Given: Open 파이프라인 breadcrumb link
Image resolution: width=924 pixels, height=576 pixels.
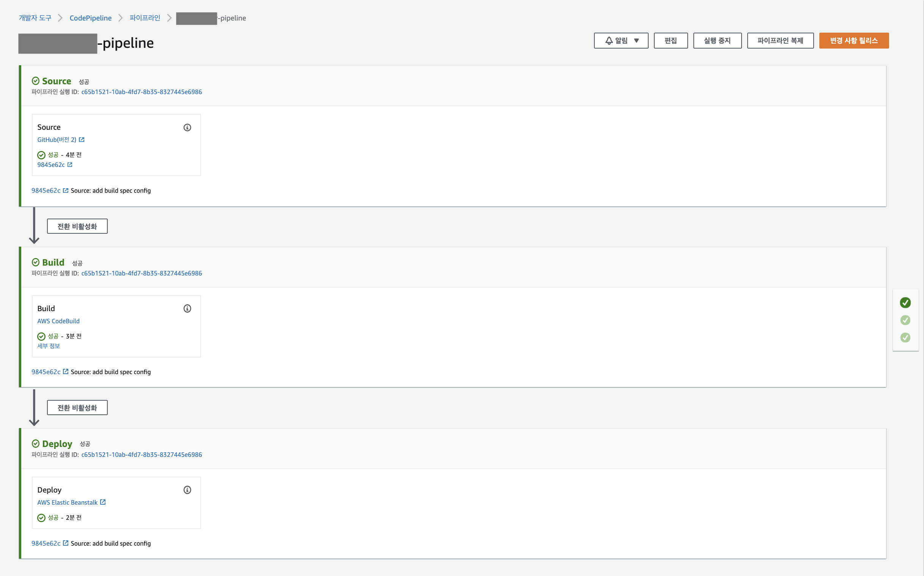Looking at the screenshot, I should click(x=145, y=18).
